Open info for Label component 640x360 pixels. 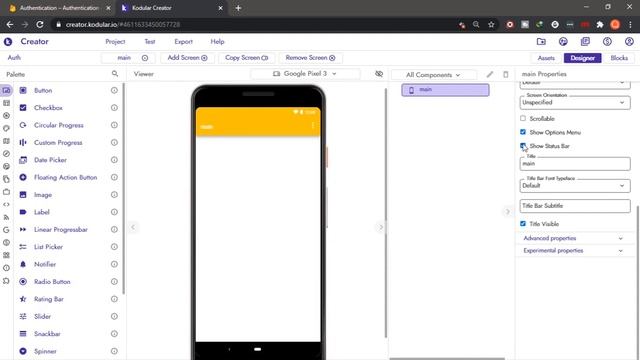tap(114, 212)
